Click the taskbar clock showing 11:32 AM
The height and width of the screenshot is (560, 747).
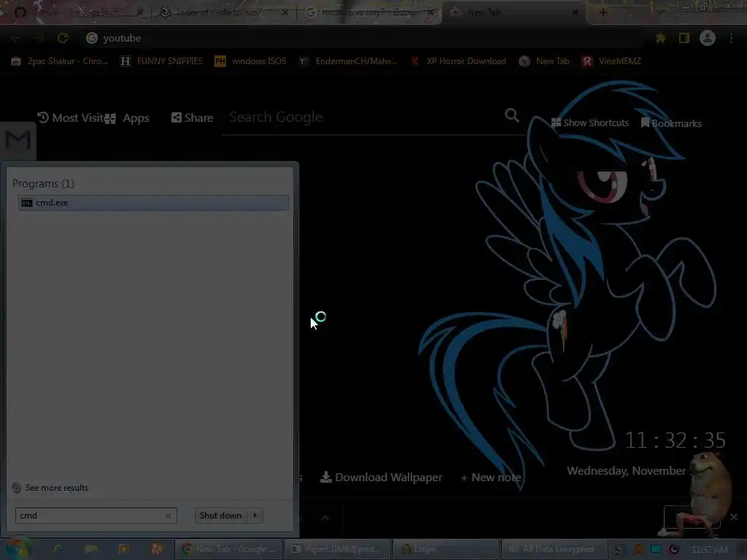point(709,550)
